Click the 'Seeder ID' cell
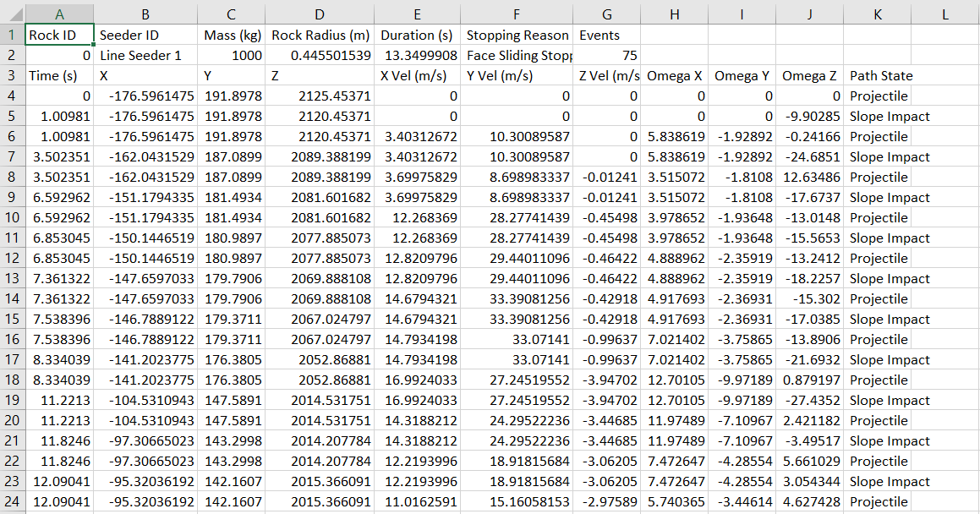This screenshot has height=514, width=980. tap(145, 35)
